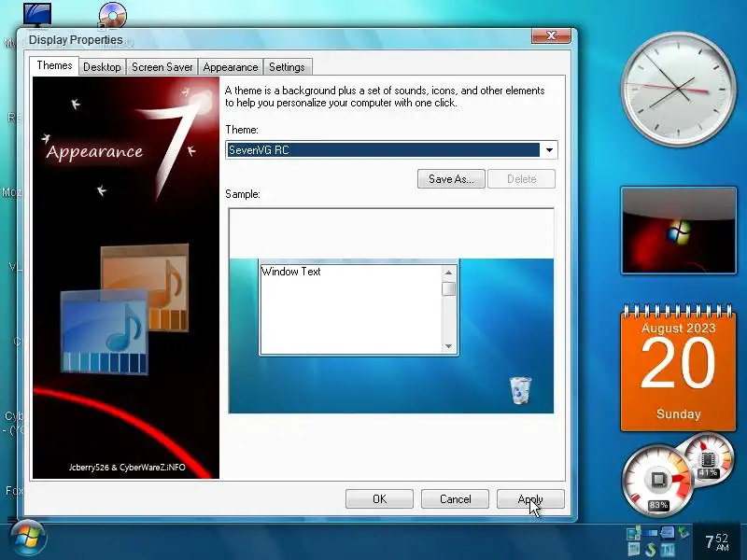Click the taskbar clock showing 7:52 AM
This screenshot has height=560, width=747.
[717, 542]
